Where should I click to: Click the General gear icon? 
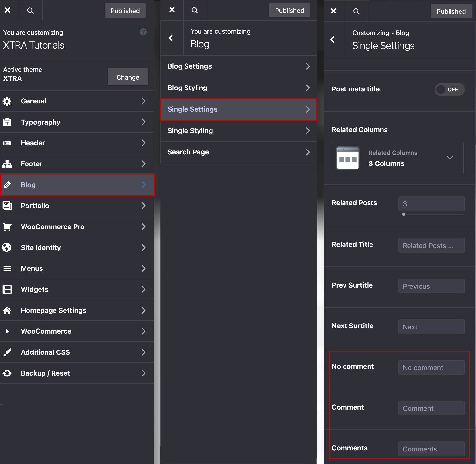(x=7, y=101)
